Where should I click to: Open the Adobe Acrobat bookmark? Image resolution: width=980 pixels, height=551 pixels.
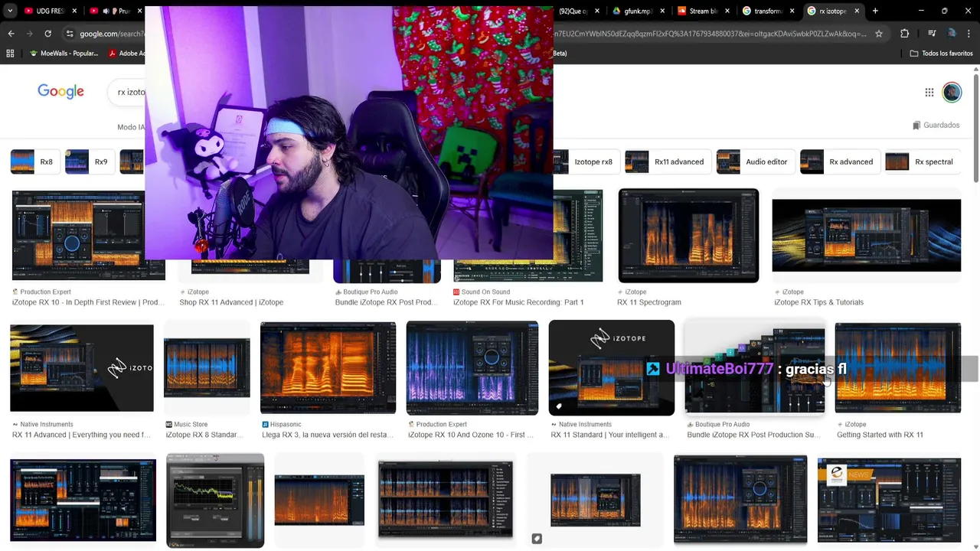pos(126,54)
